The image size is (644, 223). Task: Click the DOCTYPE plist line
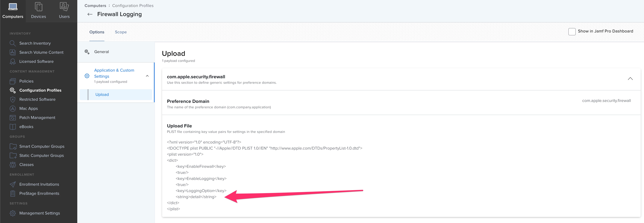click(x=265, y=148)
